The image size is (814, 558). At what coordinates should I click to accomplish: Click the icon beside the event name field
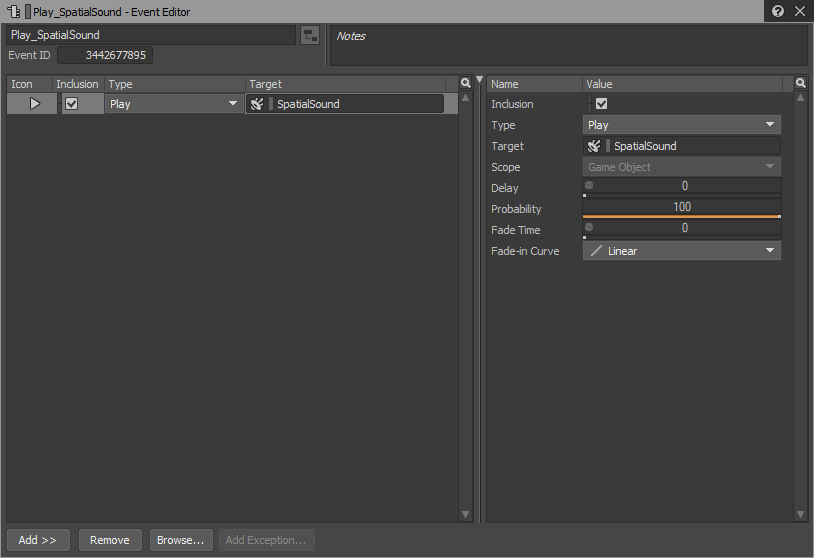tap(310, 36)
